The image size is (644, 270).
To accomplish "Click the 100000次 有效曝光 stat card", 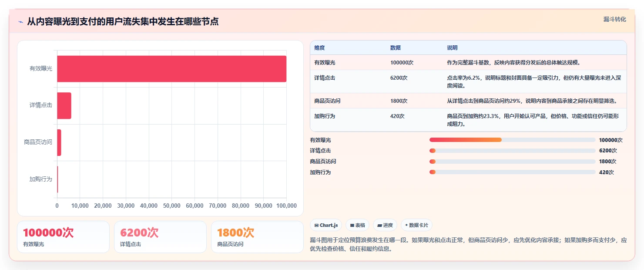I will click(x=63, y=237).
